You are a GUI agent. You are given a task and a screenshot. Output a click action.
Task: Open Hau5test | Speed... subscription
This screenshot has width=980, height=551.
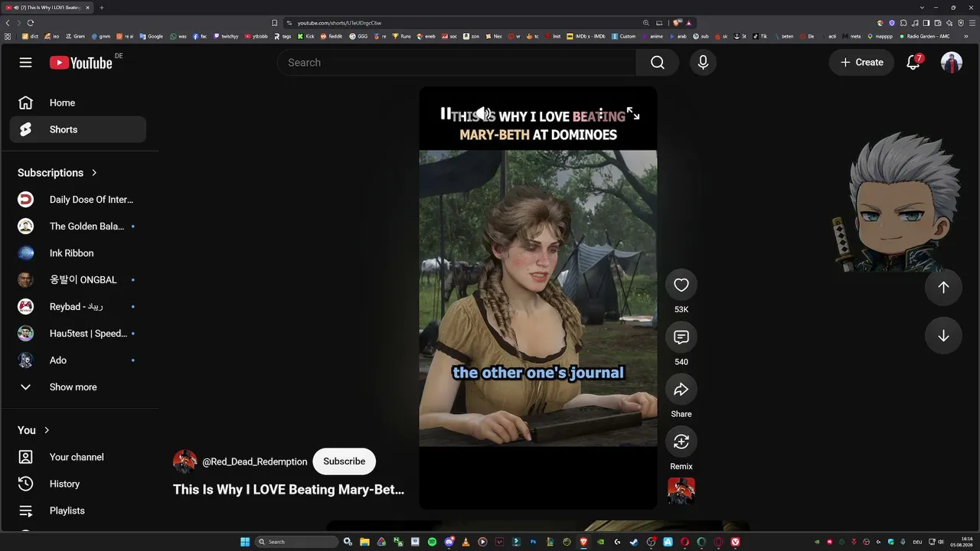(77, 334)
